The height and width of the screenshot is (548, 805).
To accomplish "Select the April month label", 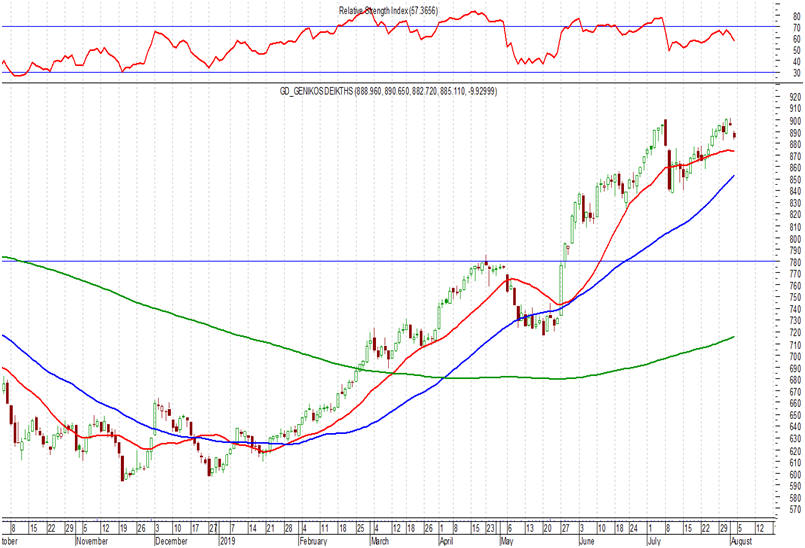I will tap(447, 541).
